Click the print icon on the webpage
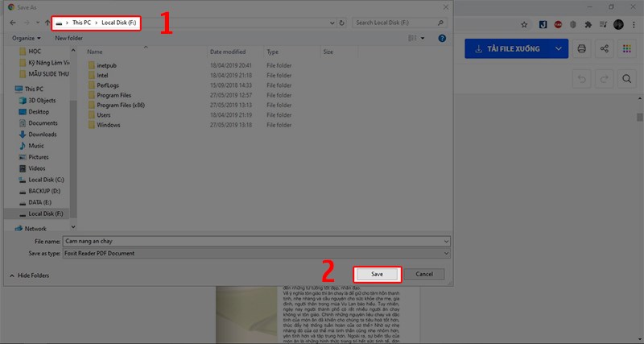644x344 pixels. pyautogui.click(x=581, y=49)
